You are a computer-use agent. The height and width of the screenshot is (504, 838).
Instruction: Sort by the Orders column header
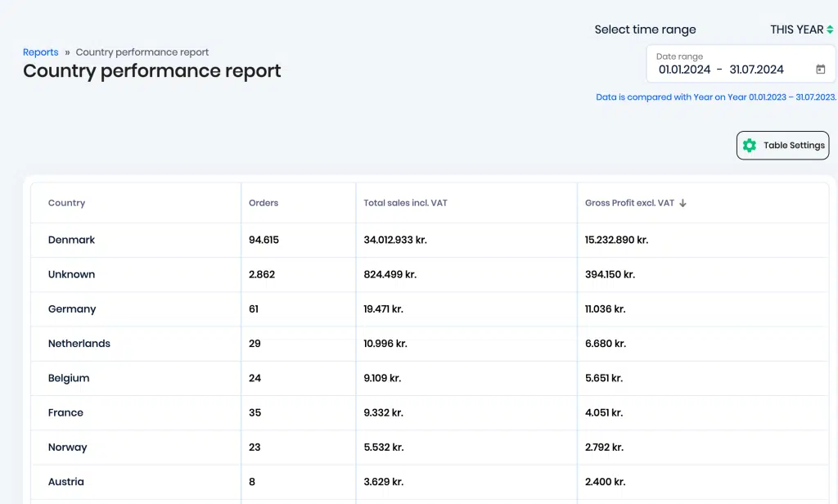coord(264,203)
